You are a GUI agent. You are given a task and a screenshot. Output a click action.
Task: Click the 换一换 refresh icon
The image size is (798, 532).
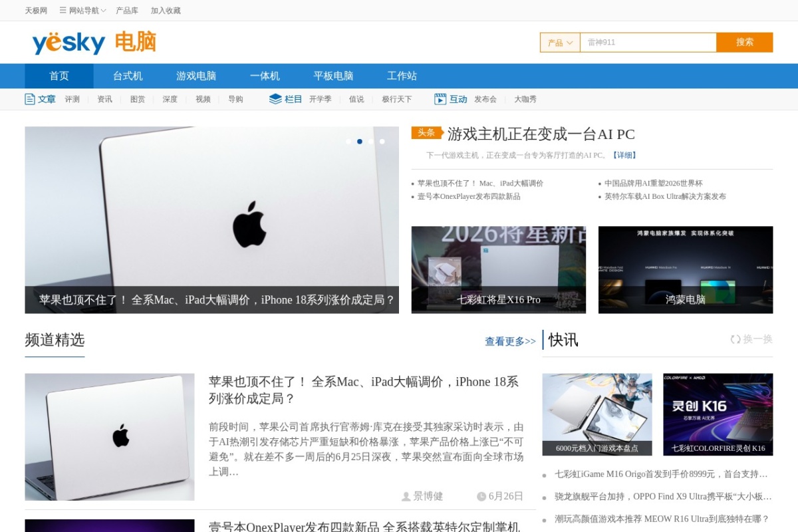(x=735, y=339)
